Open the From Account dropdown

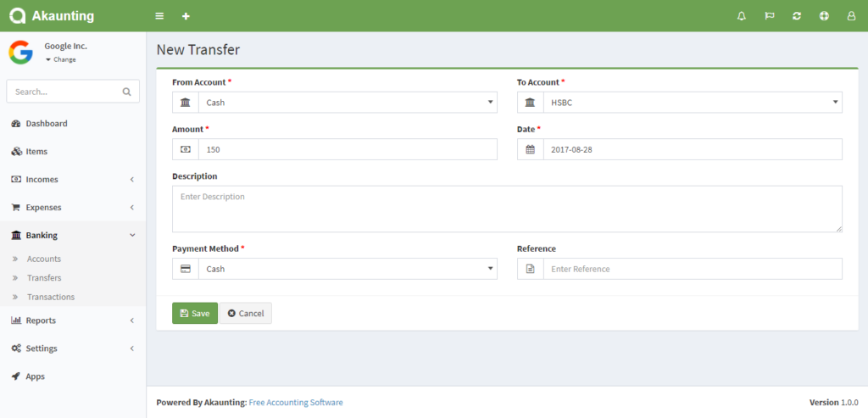(x=348, y=103)
